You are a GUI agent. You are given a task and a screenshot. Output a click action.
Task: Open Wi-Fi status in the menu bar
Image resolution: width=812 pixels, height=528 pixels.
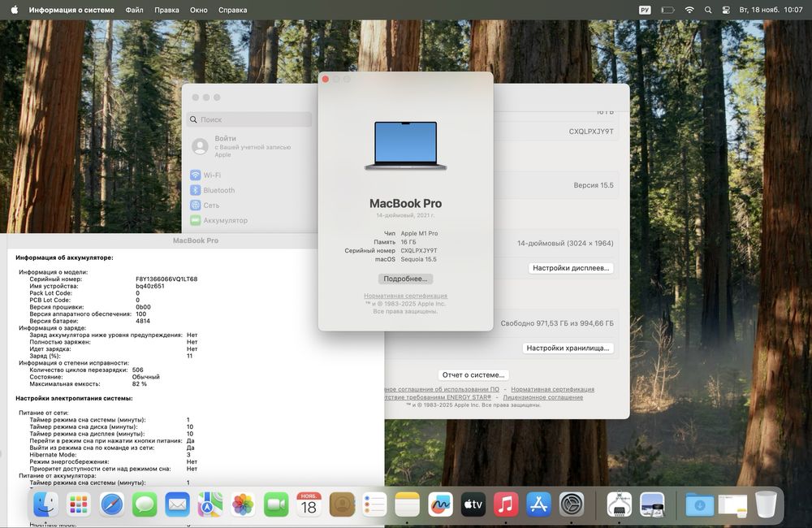(689, 10)
